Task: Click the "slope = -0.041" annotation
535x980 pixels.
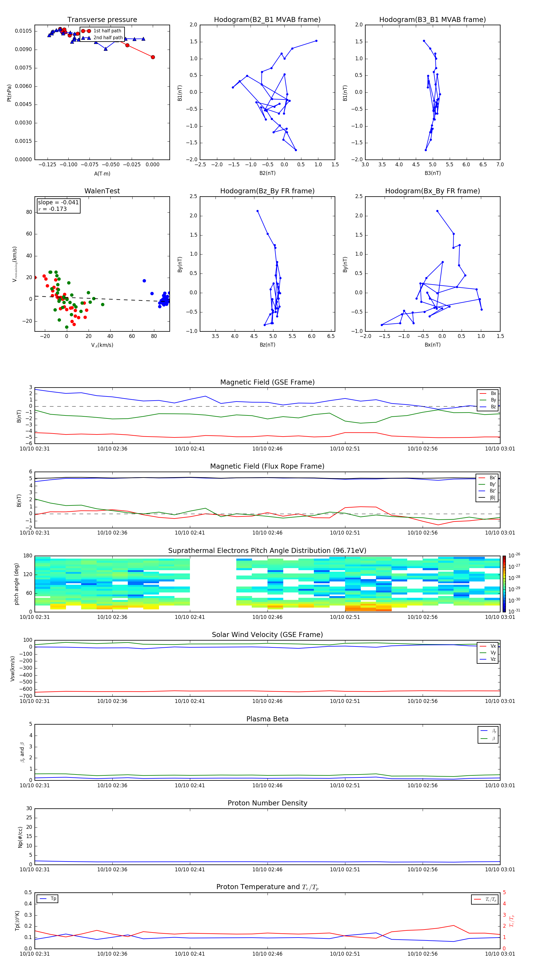Action: (58, 203)
